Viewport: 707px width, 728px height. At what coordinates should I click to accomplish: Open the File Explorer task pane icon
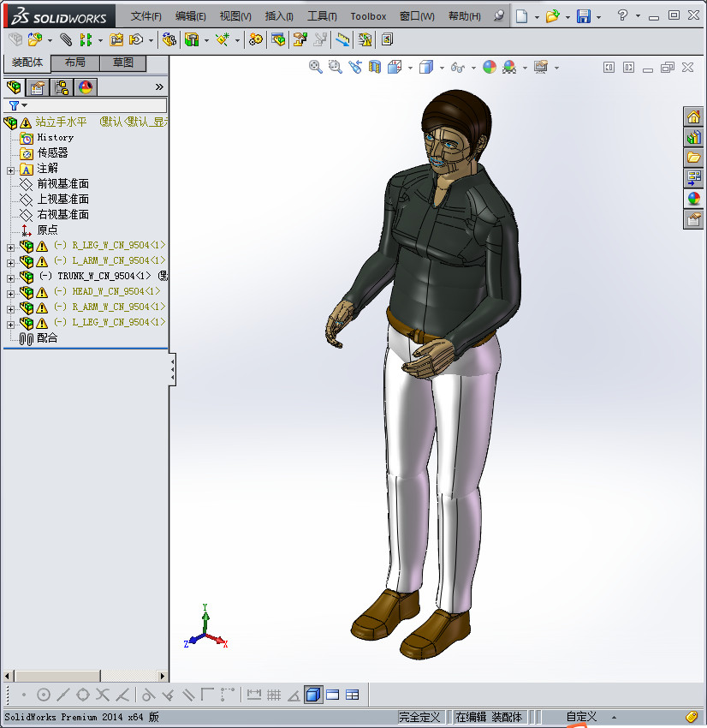coord(693,158)
